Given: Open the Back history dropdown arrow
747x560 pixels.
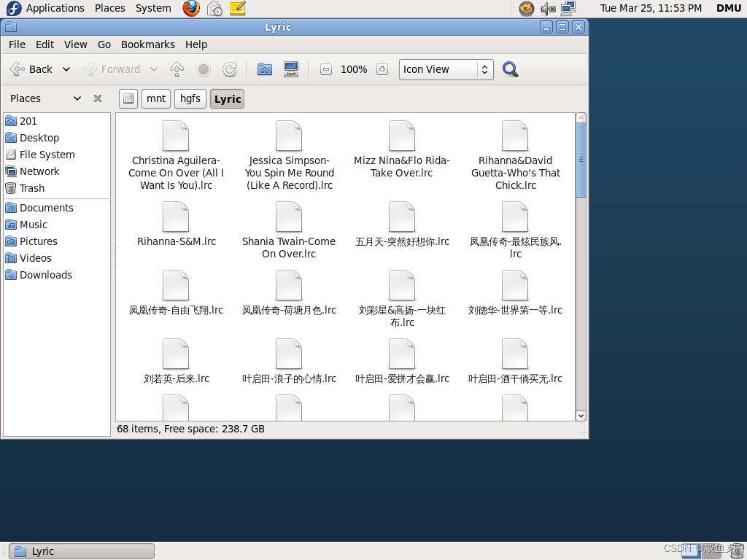Looking at the screenshot, I should (66, 69).
